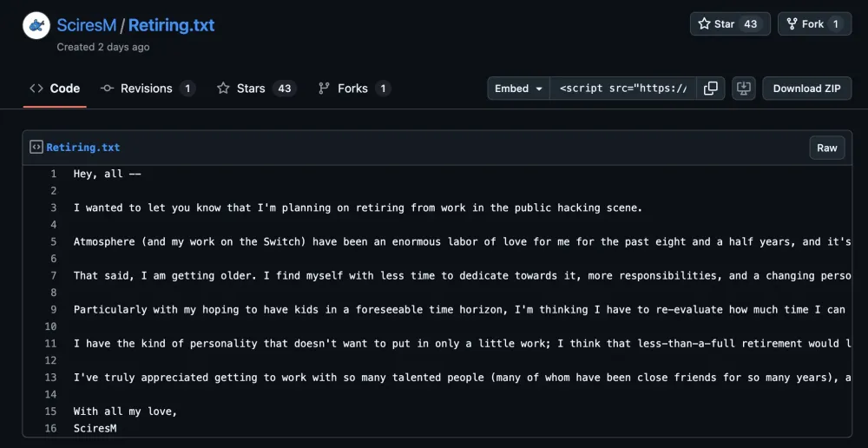Open gist in GitHub Desktop icon
The height and width of the screenshot is (448, 868).
(x=743, y=89)
